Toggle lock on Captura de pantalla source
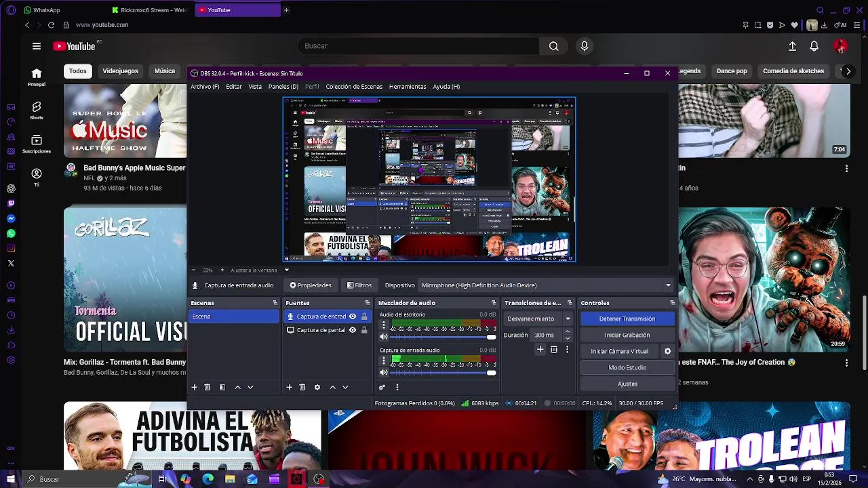 (x=364, y=330)
